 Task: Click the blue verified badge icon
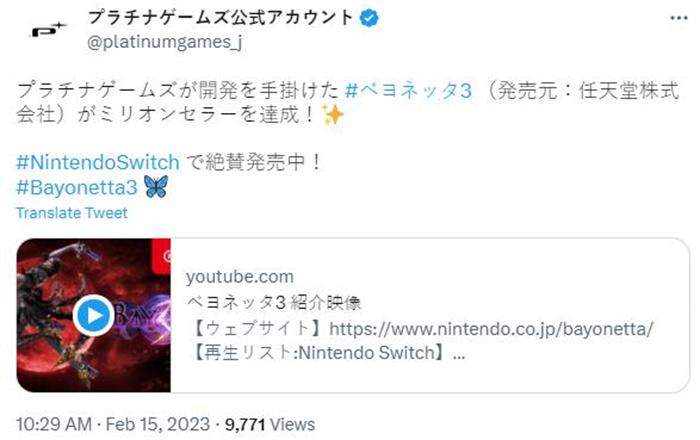369,18
